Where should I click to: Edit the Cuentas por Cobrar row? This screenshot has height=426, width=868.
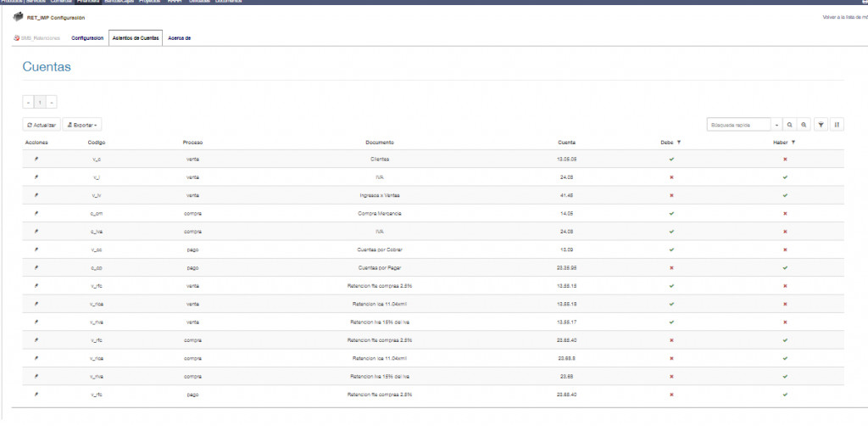(x=36, y=249)
